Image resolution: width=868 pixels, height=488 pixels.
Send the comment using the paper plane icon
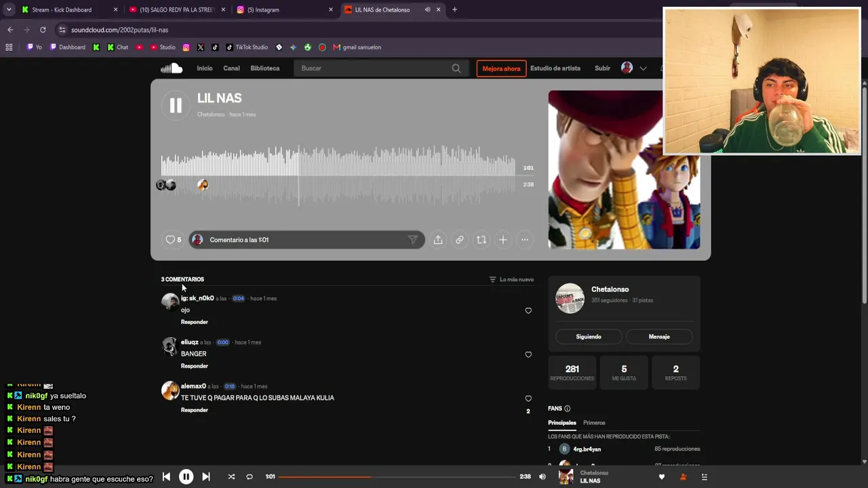(x=412, y=239)
